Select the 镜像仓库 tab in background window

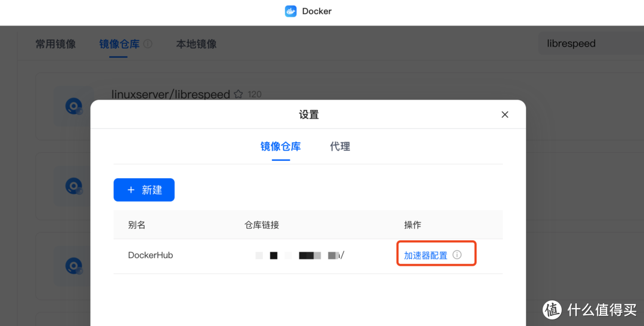coord(119,44)
